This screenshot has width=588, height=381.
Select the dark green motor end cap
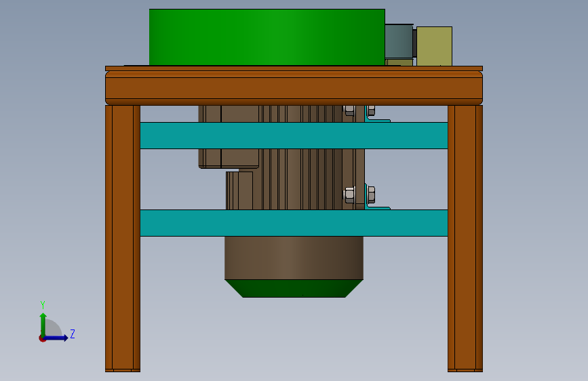294,288
